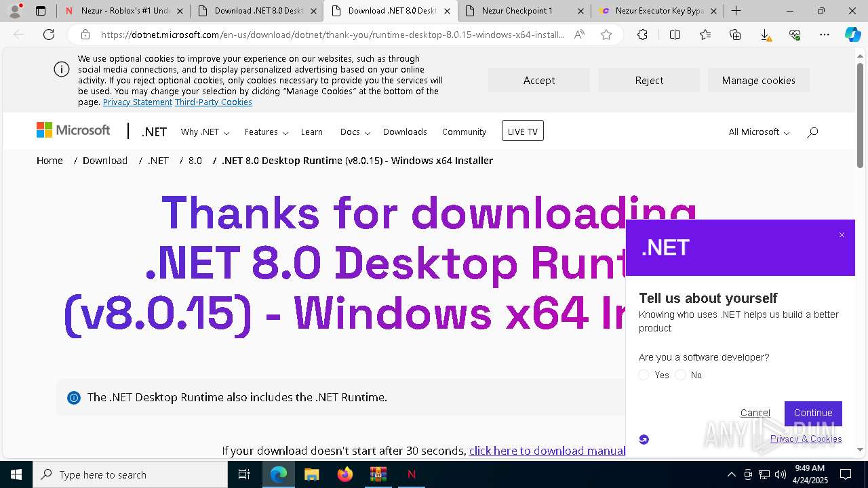Viewport: 868px width, 488px height.
Task: Cancel the .NET survey
Action: [x=755, y=413]
